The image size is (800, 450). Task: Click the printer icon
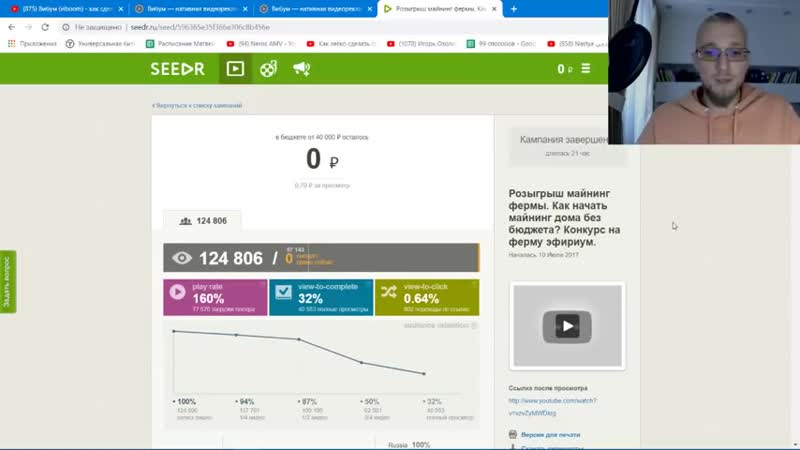click(x=513, y=434)
